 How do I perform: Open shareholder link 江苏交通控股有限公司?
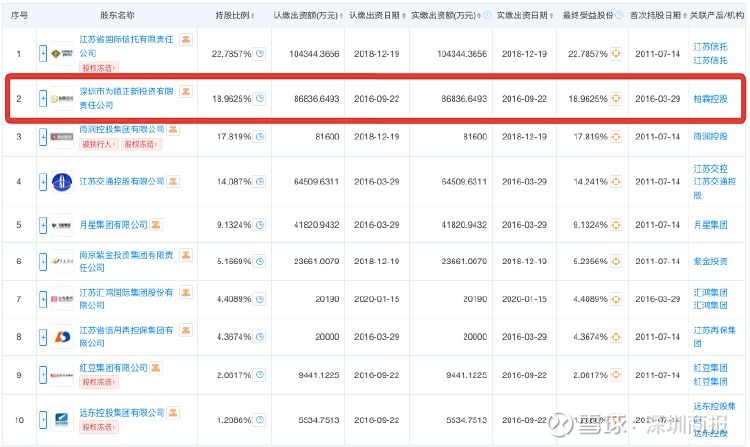(121, 181)
